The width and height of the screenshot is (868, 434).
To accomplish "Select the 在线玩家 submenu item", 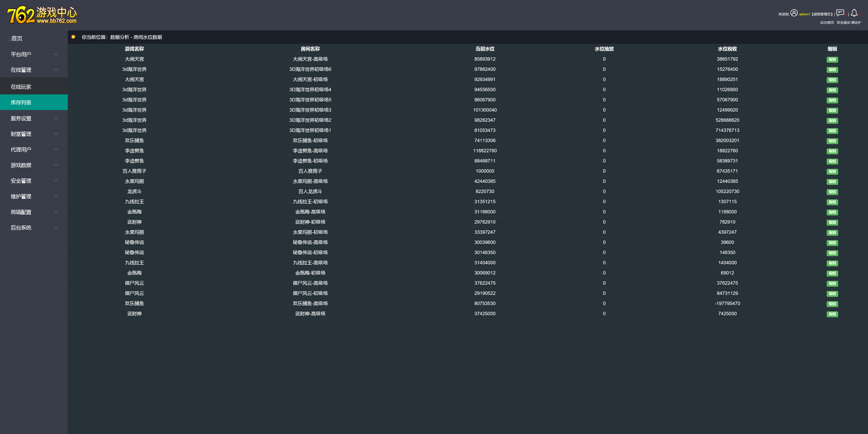I will tap(21, 87).
